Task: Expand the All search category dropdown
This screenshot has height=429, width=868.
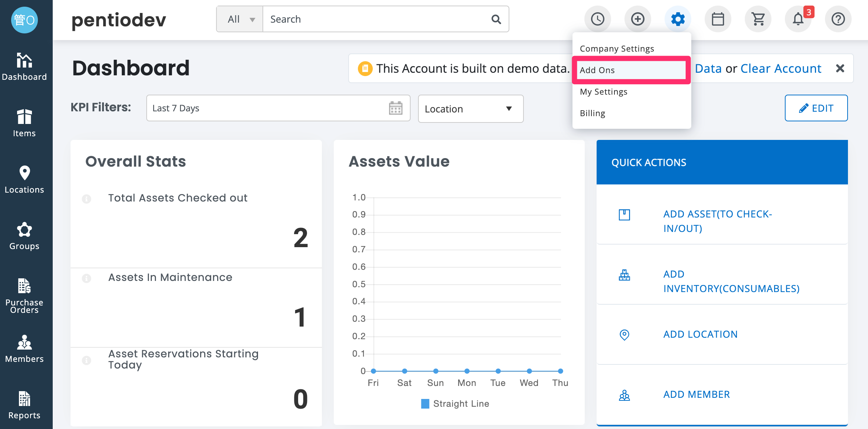Action: [240, 19]
